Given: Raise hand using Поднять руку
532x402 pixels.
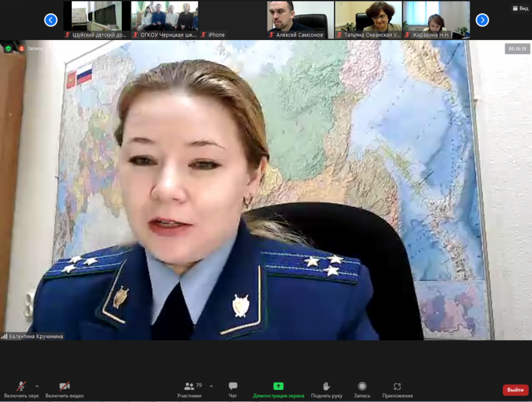Looking at the screenshot, I should [x=326, y=389].
